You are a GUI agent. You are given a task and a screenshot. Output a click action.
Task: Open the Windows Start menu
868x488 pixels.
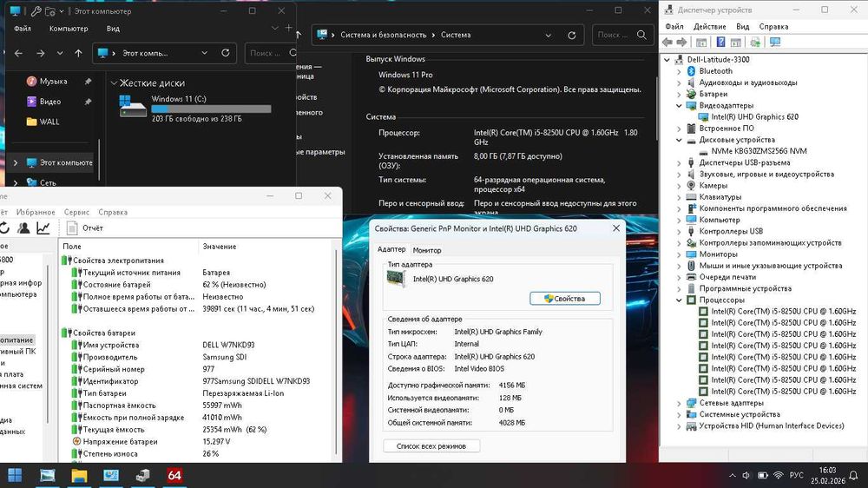coord(15,475)
